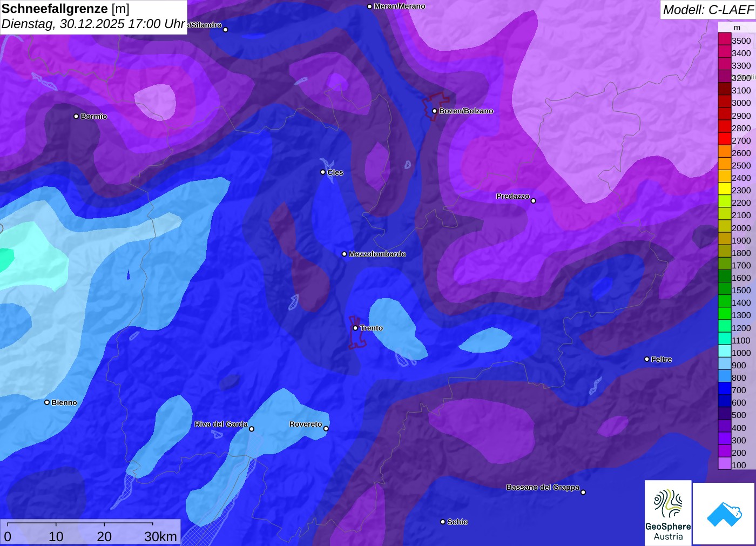
Task: Select the Schio marker dot
Action: [x=443, y=522]
